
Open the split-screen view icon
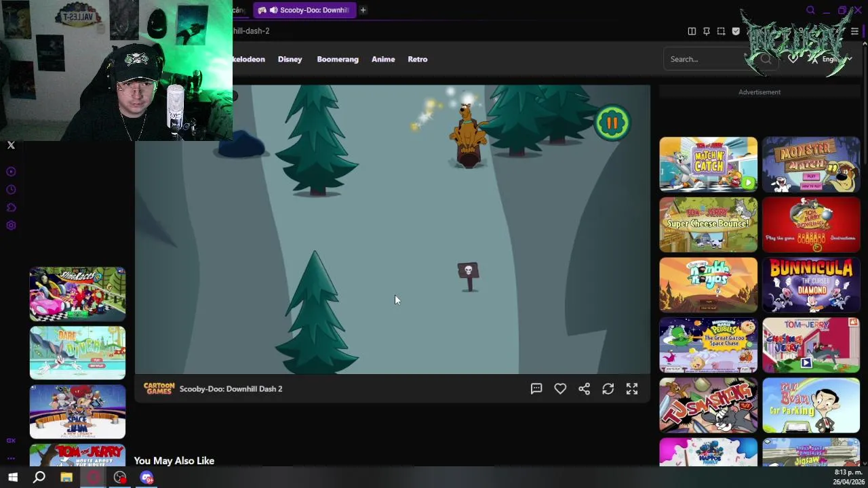point(692,31)
